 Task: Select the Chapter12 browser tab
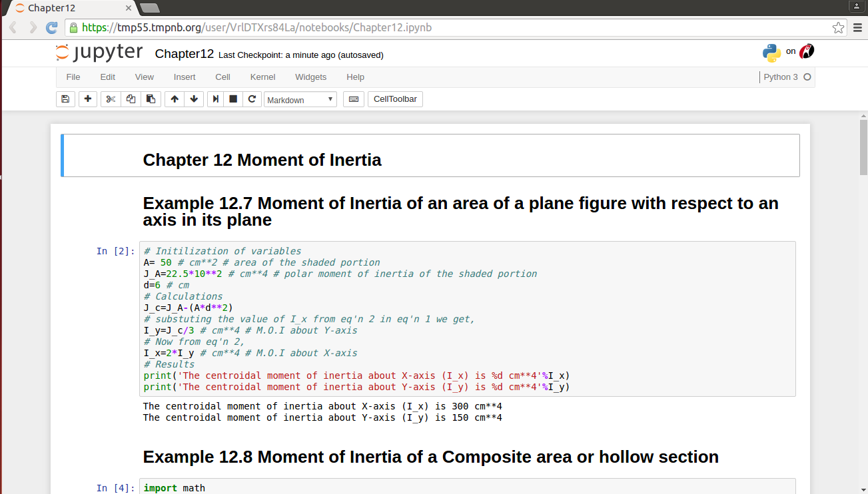point(70,8)
